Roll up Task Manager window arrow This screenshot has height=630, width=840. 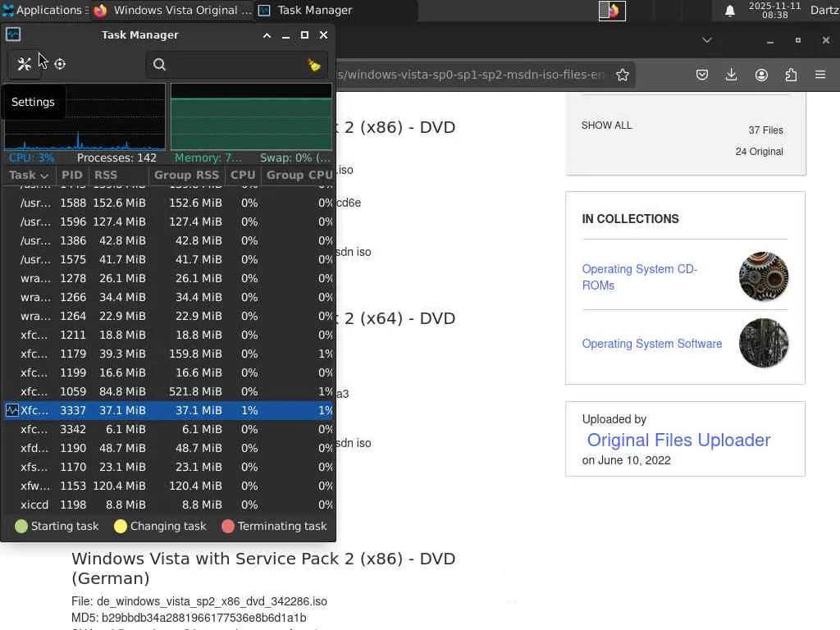267,35
